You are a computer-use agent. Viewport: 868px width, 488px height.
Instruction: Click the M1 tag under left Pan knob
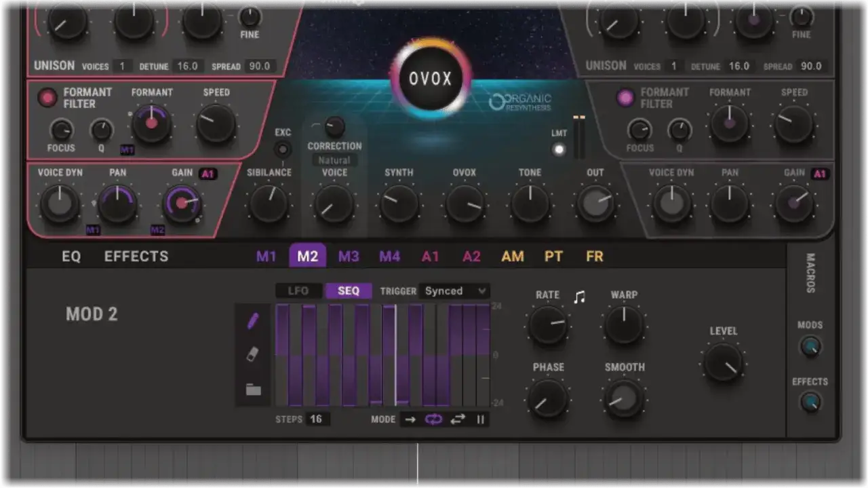click(93, 230)
